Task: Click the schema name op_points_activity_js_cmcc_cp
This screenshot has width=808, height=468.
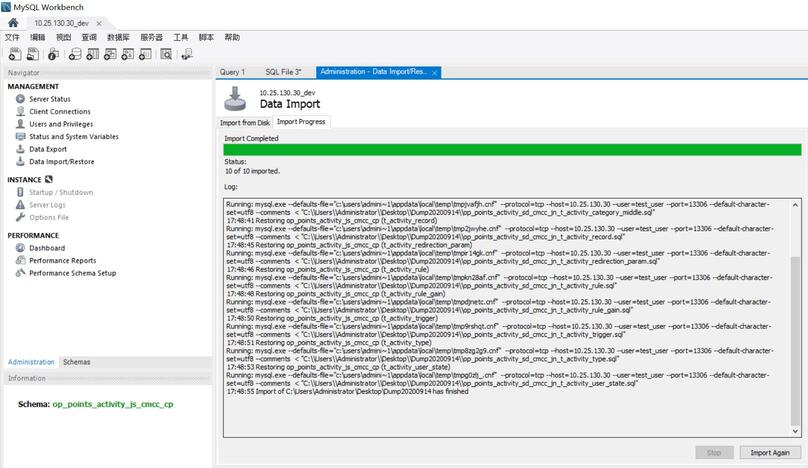Action: [x=113, y=404]
